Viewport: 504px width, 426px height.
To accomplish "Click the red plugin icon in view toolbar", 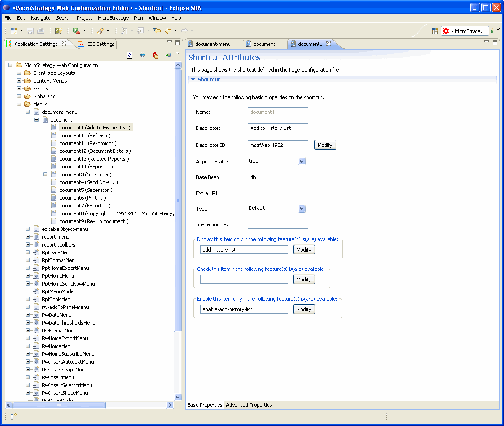I will [x=156, y=55].
